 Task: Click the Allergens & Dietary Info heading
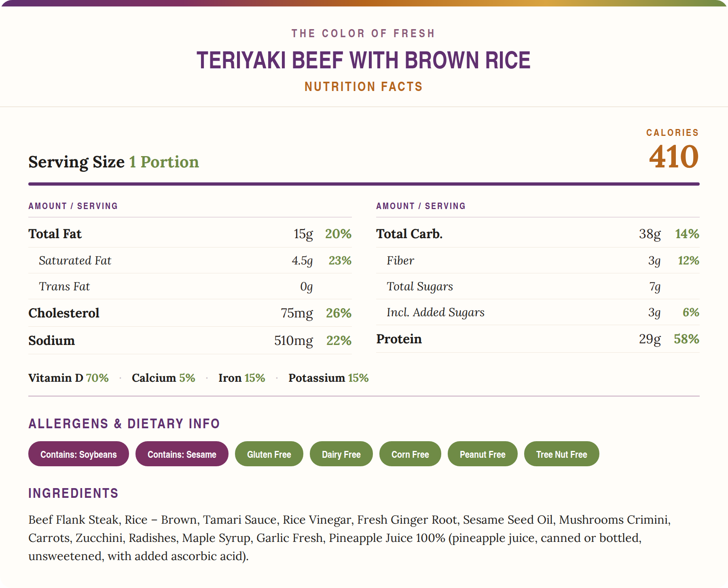click(x=124, y=423)
